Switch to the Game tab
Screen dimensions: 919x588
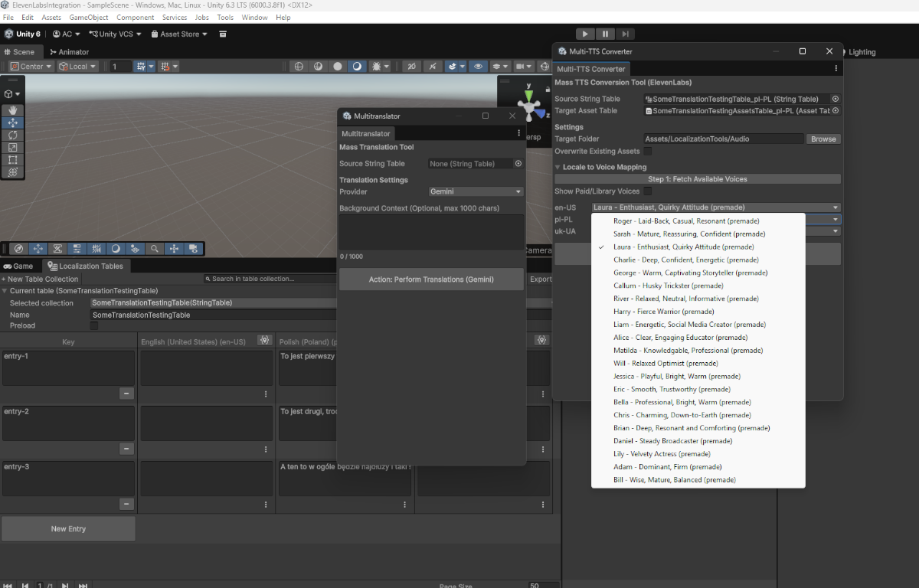tap(18, 266)
